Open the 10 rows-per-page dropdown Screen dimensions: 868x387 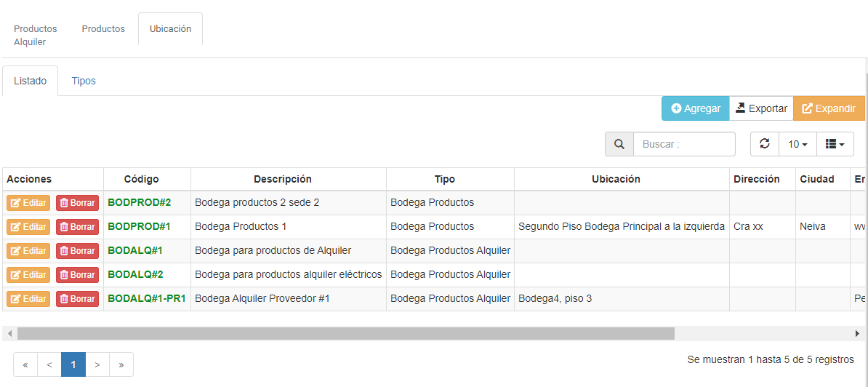tap(797, 144)
